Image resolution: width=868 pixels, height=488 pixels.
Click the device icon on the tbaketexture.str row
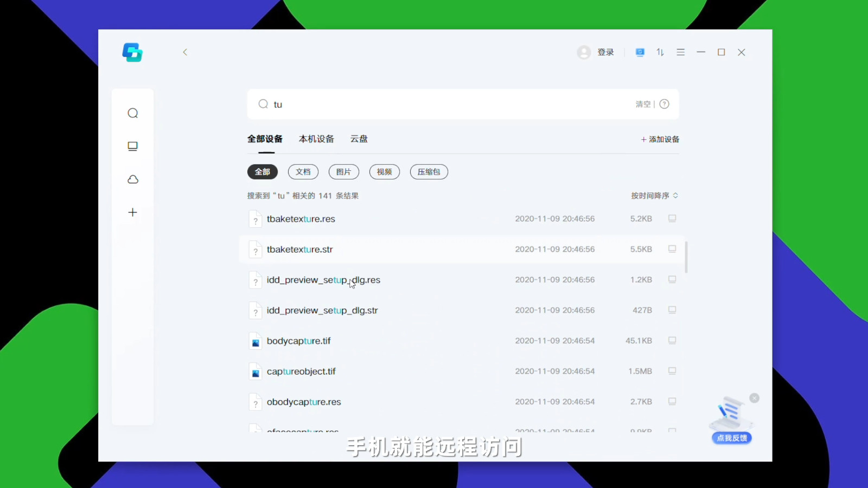672,249
